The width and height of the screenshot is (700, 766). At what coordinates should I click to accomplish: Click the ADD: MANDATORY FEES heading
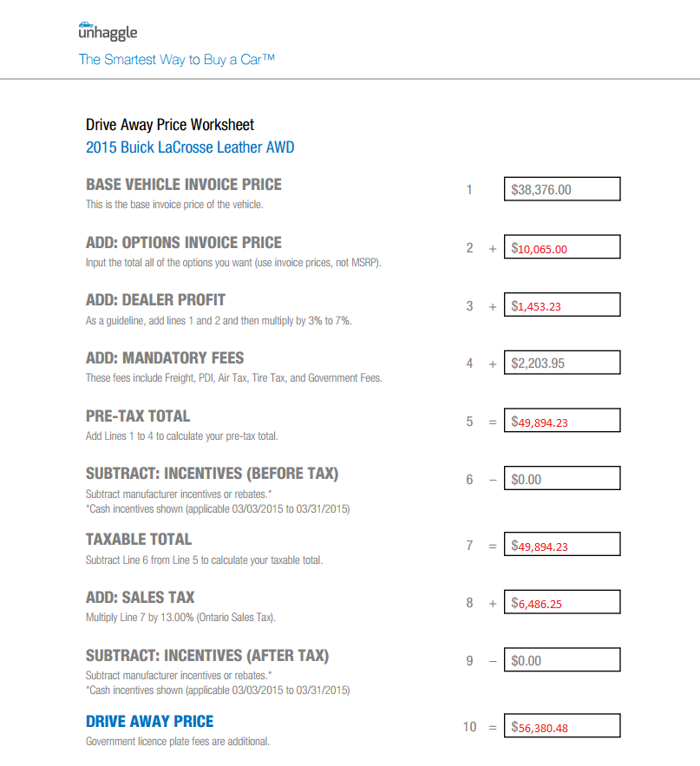click(x=165, y=358)
